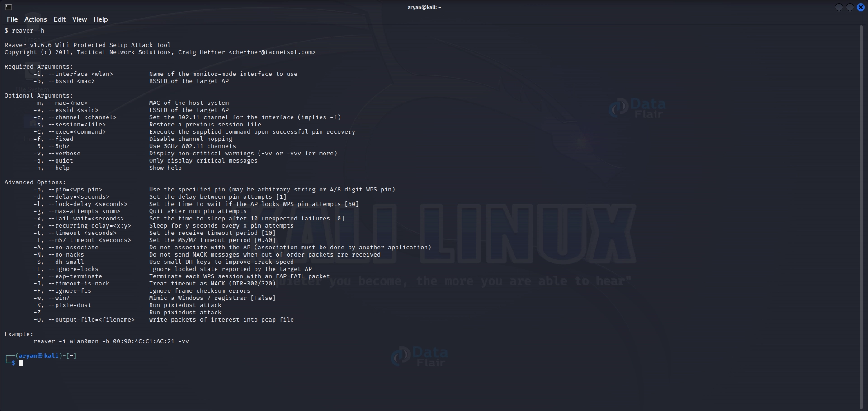Viewport: 868px width, 411px height.
Task: Click the '-L, --ignore-locks' option
Action: (66, 269)
